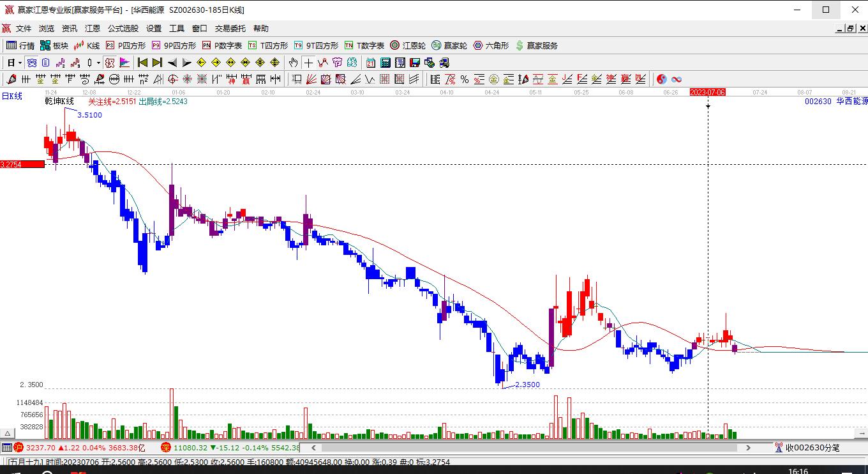Open the 六角形 hexagon tool
Viewport: 868px width, 474px height.
coord(491,45)
